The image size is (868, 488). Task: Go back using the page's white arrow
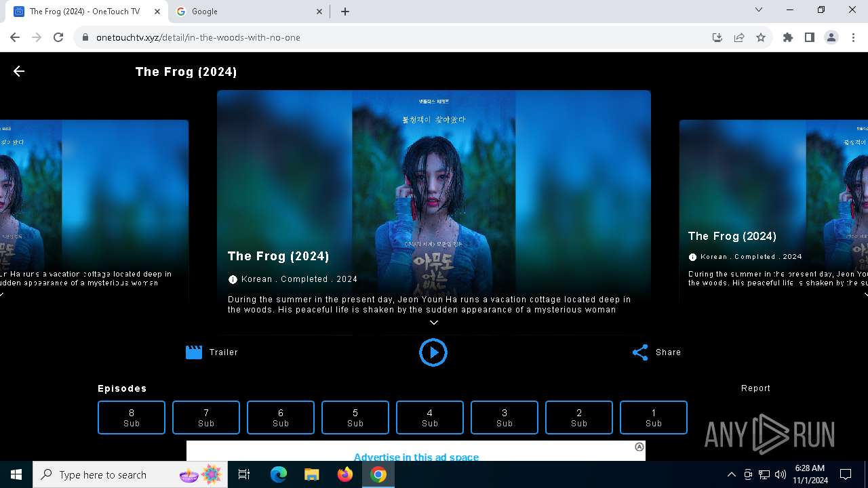click(19, 71)
